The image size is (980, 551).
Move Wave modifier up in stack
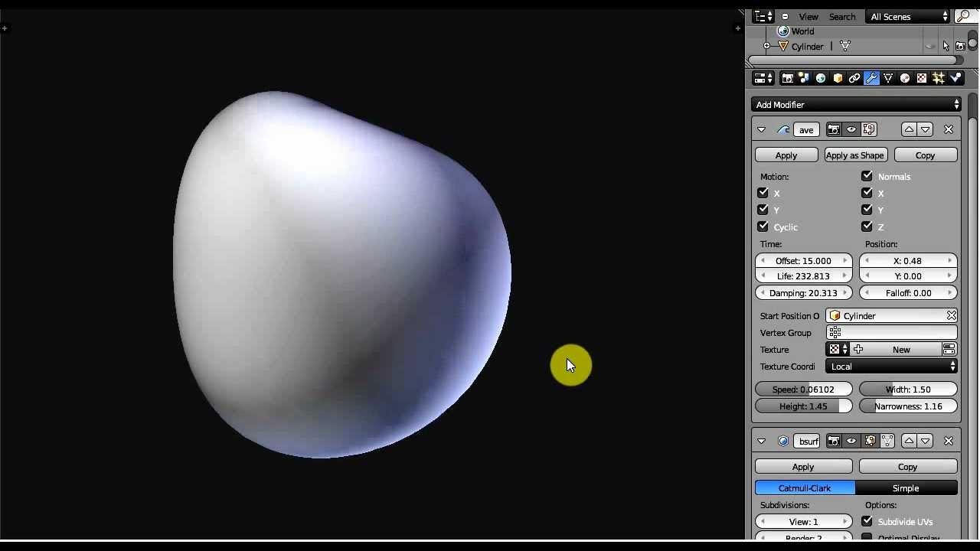click(909, 129)
